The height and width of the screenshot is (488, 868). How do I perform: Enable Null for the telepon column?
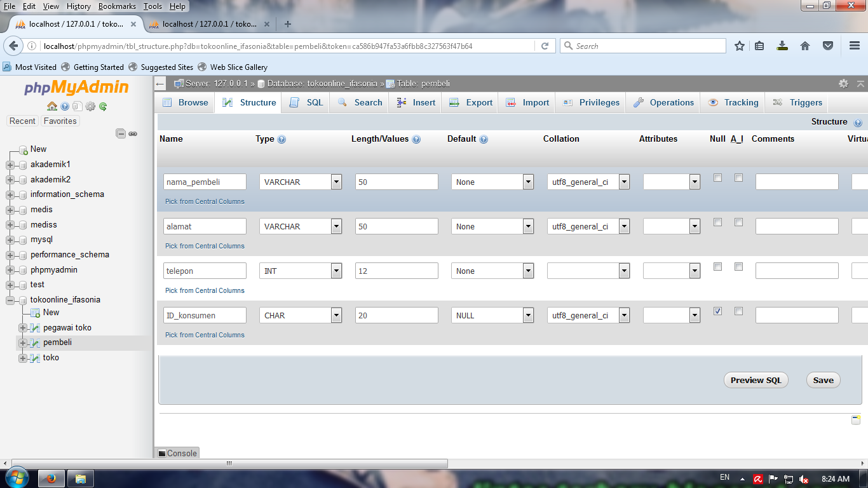pos(717,267)
